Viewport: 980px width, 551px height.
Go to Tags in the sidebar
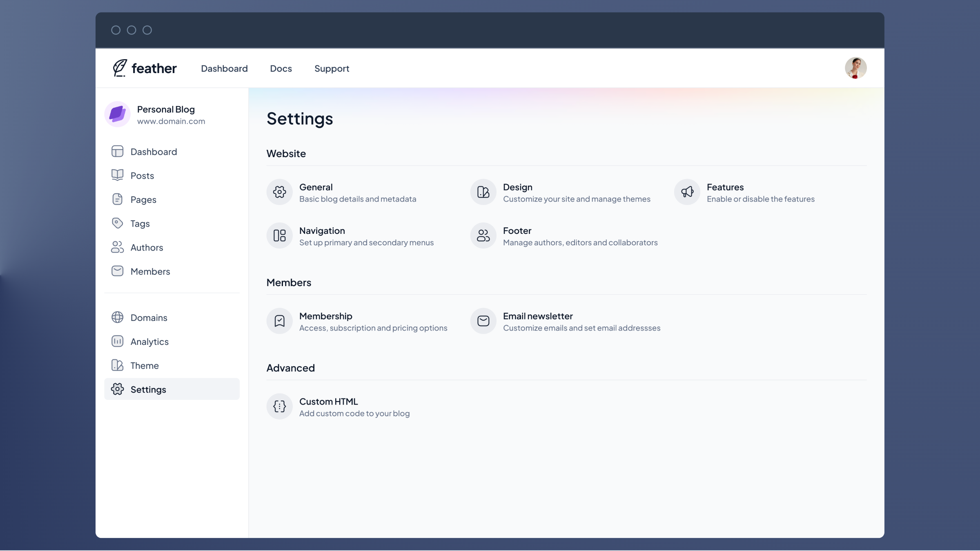[140, 224]
